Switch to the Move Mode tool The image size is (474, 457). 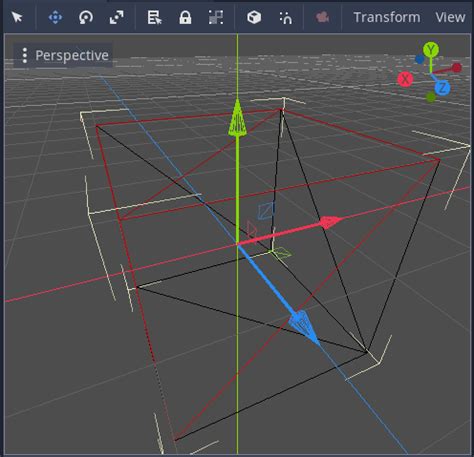click(x=55, y=17)
